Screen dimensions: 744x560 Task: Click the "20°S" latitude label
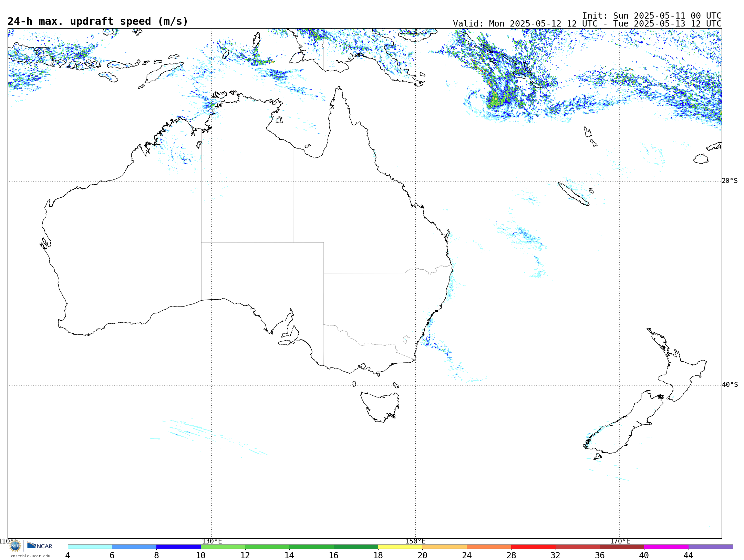pos(730,181)
